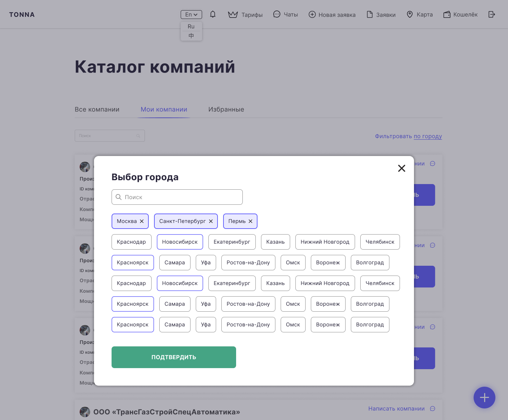
Task: Toggle Екатеринбург in the third city row
Action: pos(232,283)
